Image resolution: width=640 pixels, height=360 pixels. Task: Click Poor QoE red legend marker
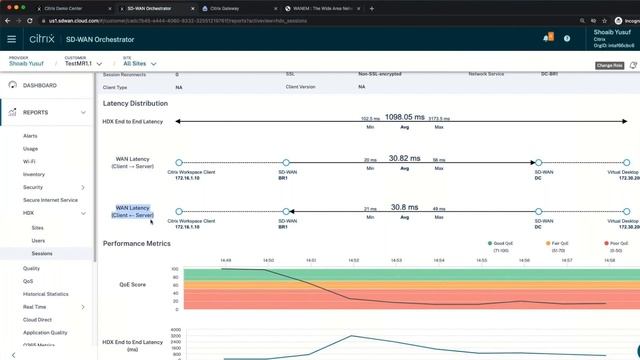(607, 243)
